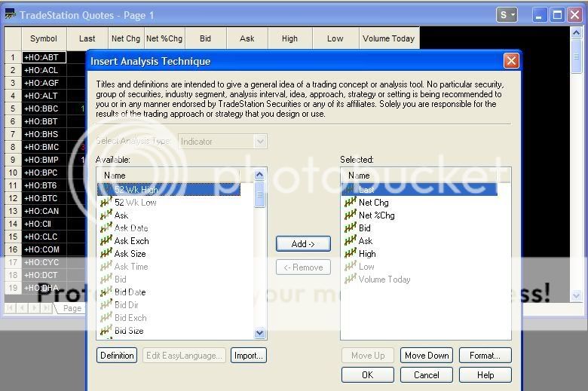Select Last in the Selected list
This screenshot has width=588, height=391.
(419, 189)
